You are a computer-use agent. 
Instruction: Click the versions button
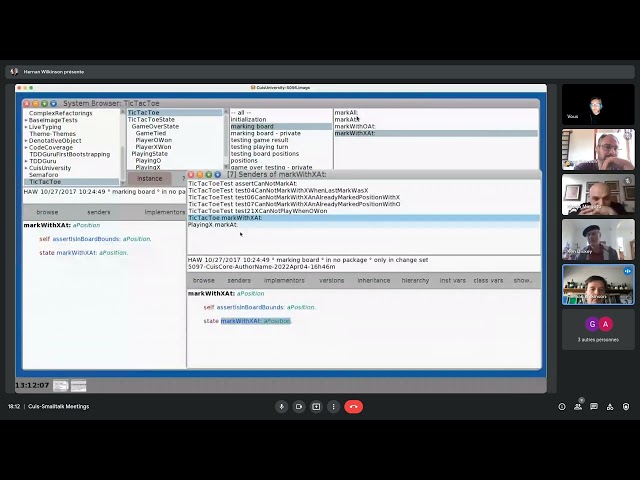(x=331, y=280)
